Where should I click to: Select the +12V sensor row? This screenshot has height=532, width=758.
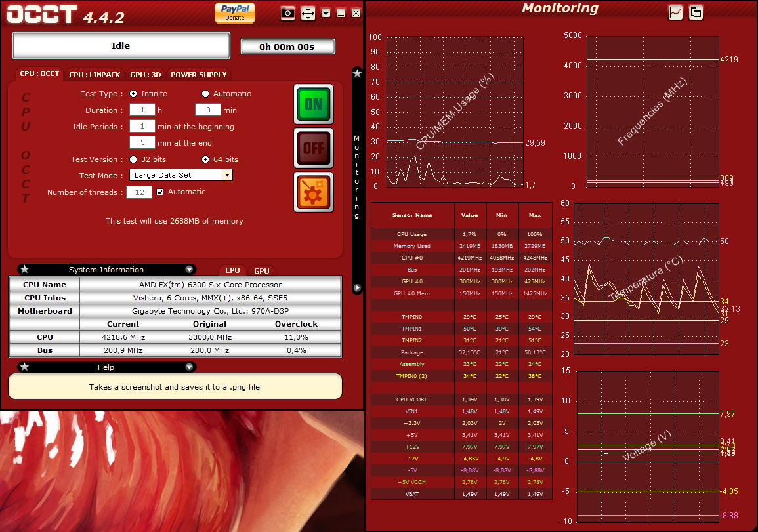(461, 447)
